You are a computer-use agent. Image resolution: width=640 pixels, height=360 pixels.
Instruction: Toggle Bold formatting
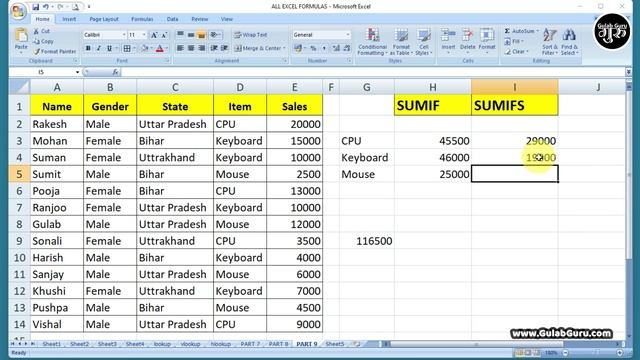tap(88, 49)
